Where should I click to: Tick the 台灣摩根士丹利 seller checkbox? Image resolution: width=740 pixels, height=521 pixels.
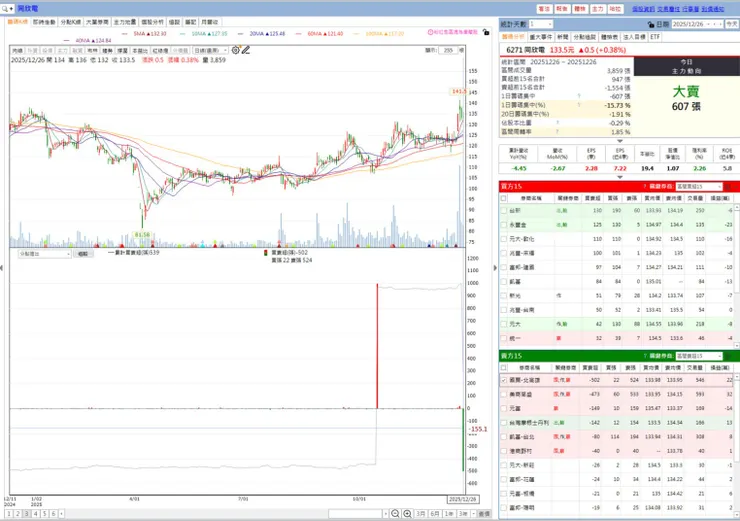coord(504,422)
